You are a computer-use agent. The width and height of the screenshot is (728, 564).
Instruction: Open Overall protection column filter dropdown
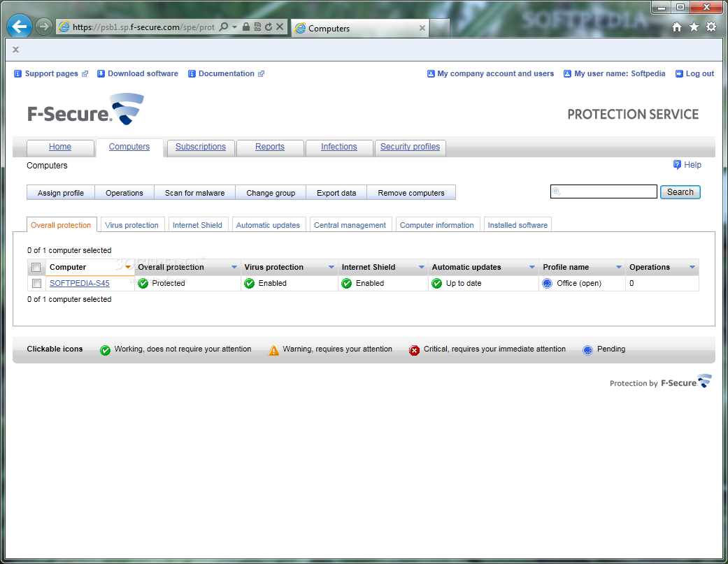click(x=234, y=267)
